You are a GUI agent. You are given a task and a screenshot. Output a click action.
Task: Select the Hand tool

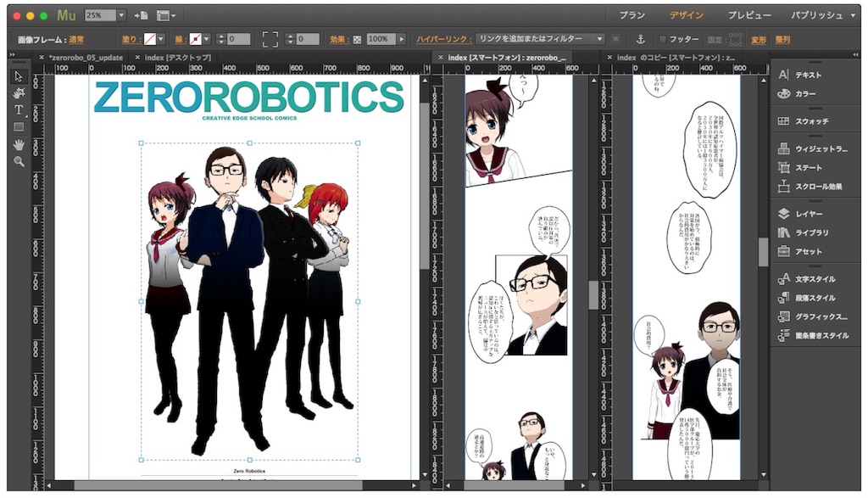pyautogui.click(x=19, y=145)
